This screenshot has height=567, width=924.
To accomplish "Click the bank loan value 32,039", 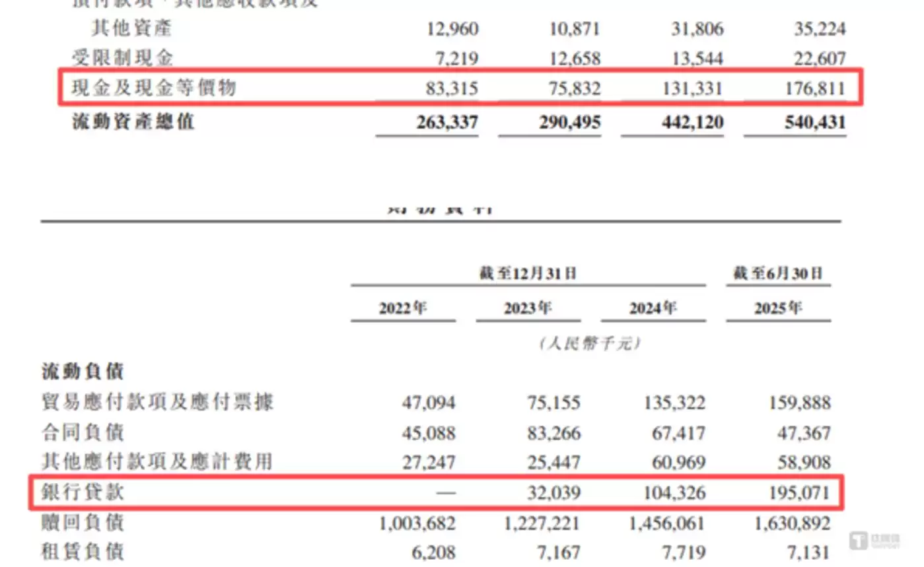I will [x=553, y=492].
